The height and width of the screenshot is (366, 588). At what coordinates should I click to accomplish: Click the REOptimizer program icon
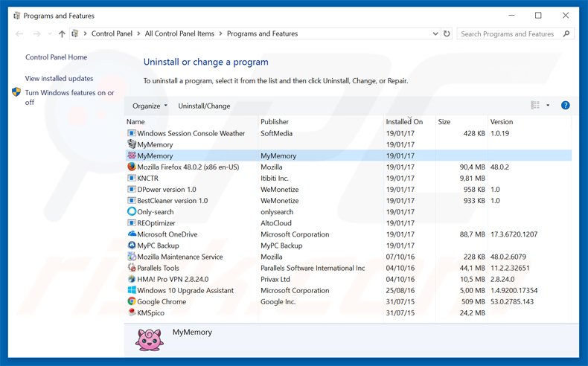(x=131, y=223)
